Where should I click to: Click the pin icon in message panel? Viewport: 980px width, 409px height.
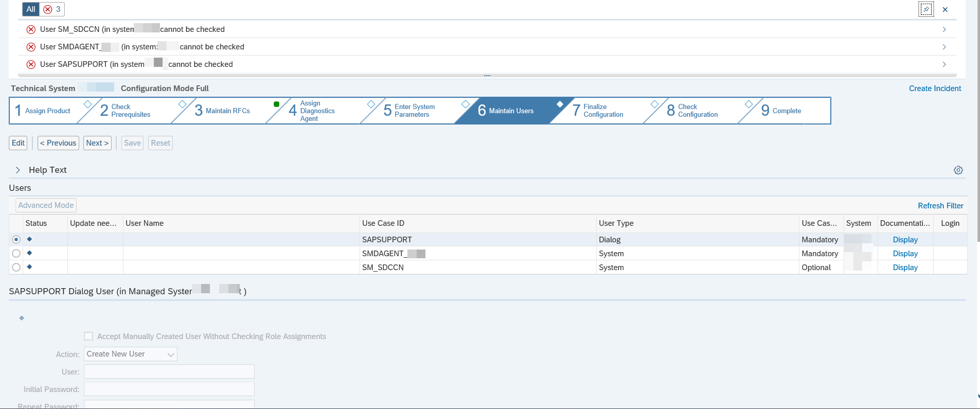[926, 9]
